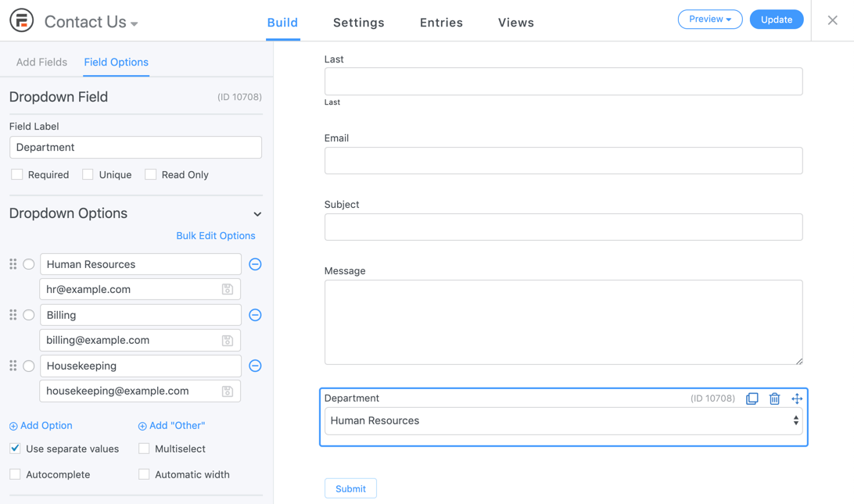Click the Housekeeping option label field

(141, 366)
